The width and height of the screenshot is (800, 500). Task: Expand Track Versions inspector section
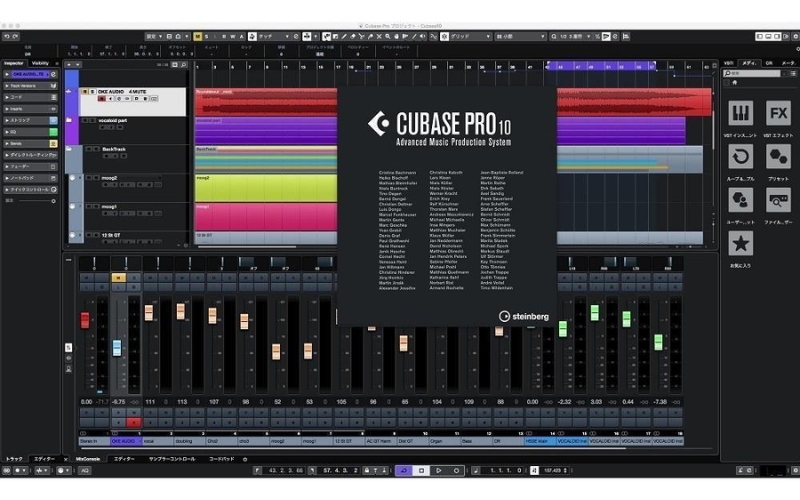30,86
